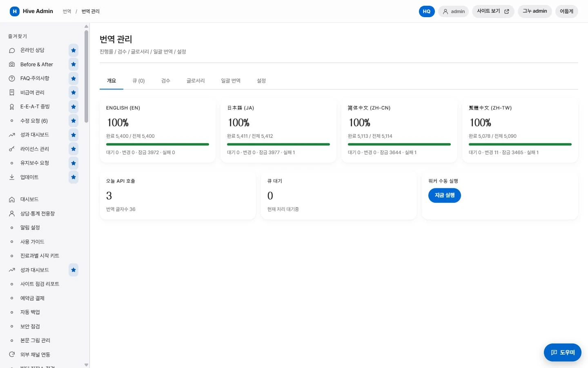Toggle the favorite star for 유지보수 요청

73,163
